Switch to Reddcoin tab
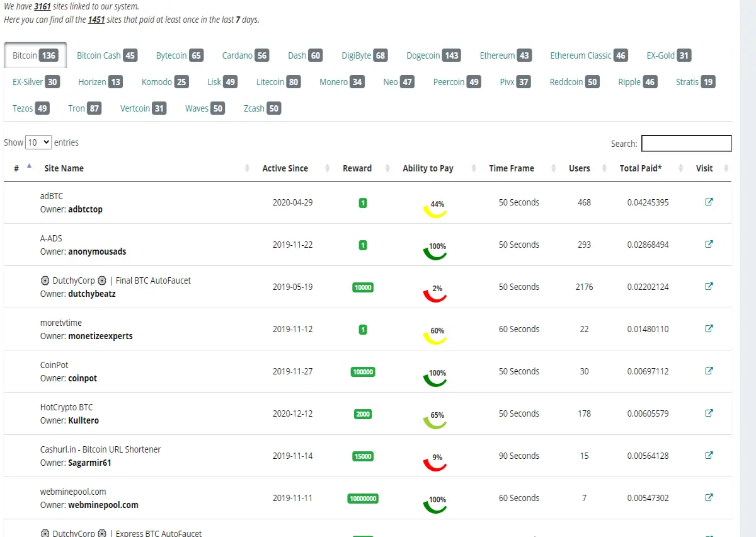 pos(574,82)
